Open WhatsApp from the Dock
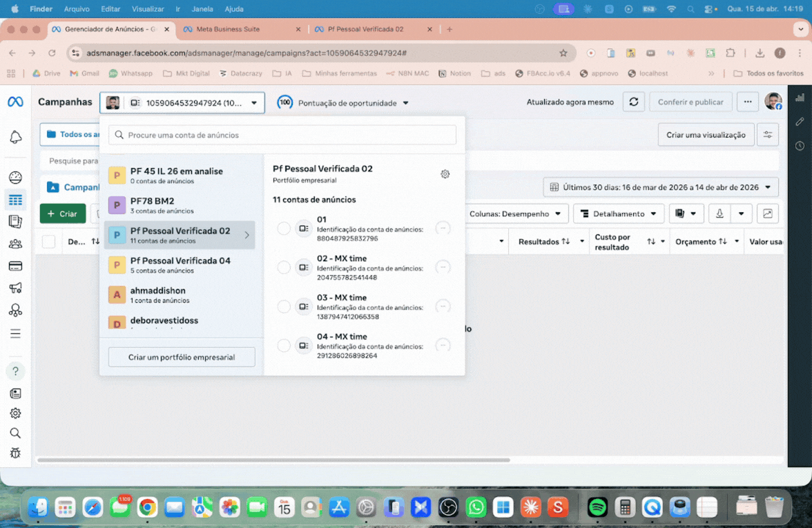The height and width of the screenshot is (528, 812). pyautogui.click(x=475, y=507)
